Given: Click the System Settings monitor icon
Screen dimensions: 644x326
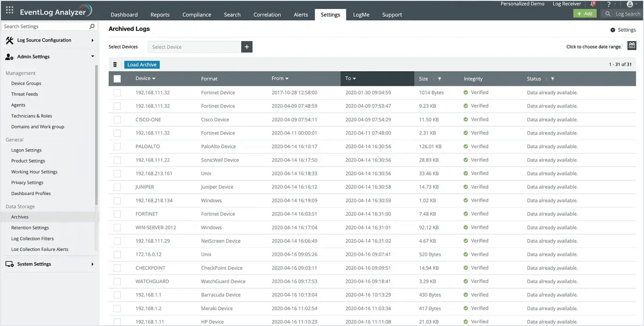Looking at the screenshot, I should (x=9, y=264).
